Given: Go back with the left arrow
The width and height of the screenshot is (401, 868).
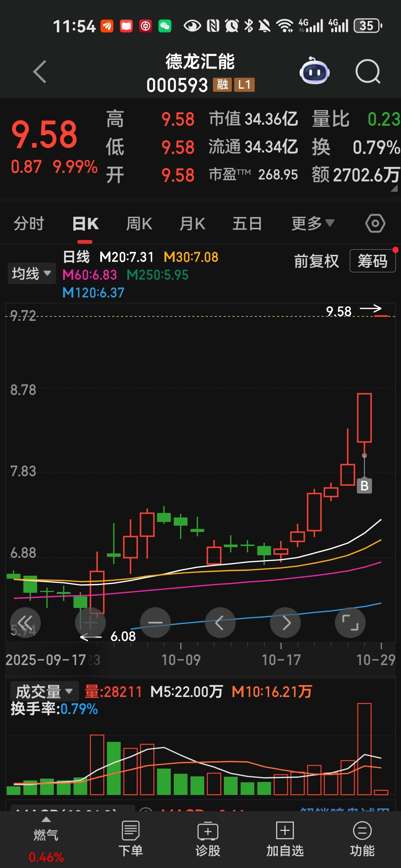Looking at the screenshot, I should pyautogui.click(x=40, y=72).
